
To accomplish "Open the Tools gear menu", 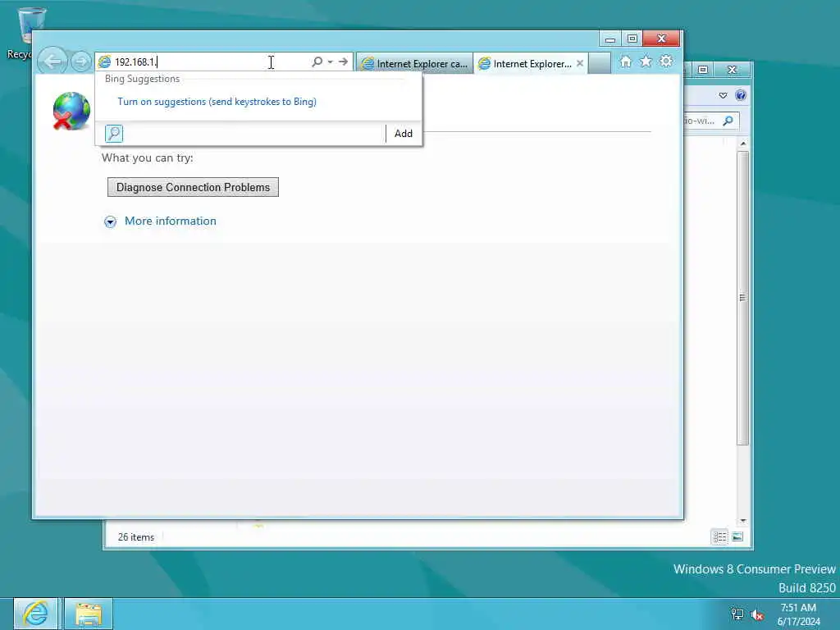I will (666, 61).
